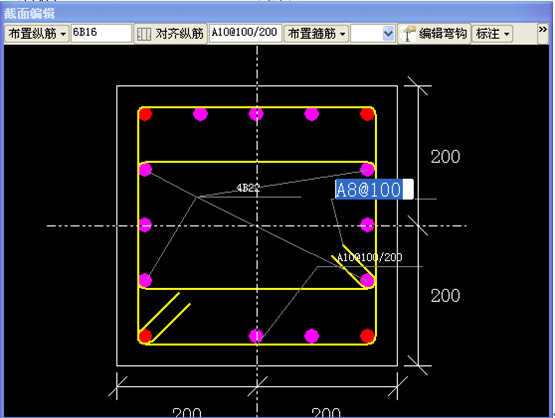Open the 布置纵筋 dropdown
The image size is (555, 418).
coord(37,34)
